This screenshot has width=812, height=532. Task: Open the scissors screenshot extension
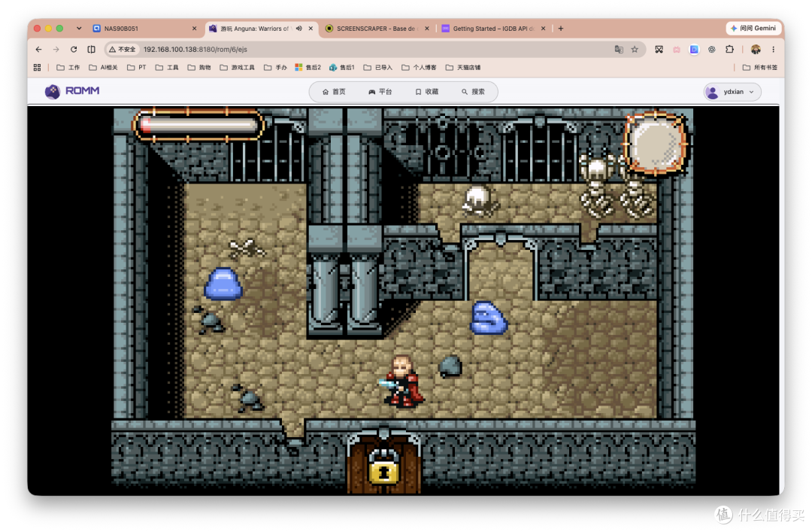(x=659, y=49)
